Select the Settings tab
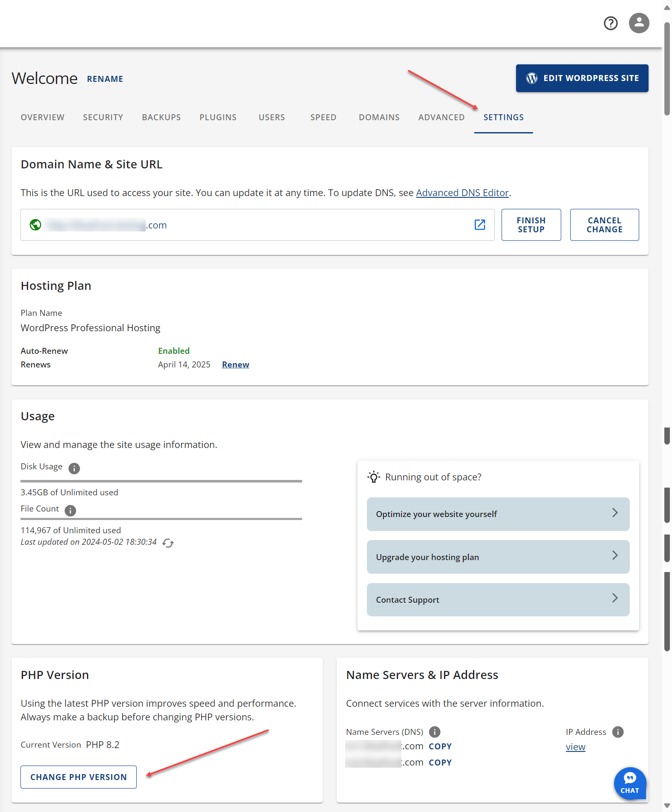672x812 pixels. pyautogui.click(x=504, y=117)
